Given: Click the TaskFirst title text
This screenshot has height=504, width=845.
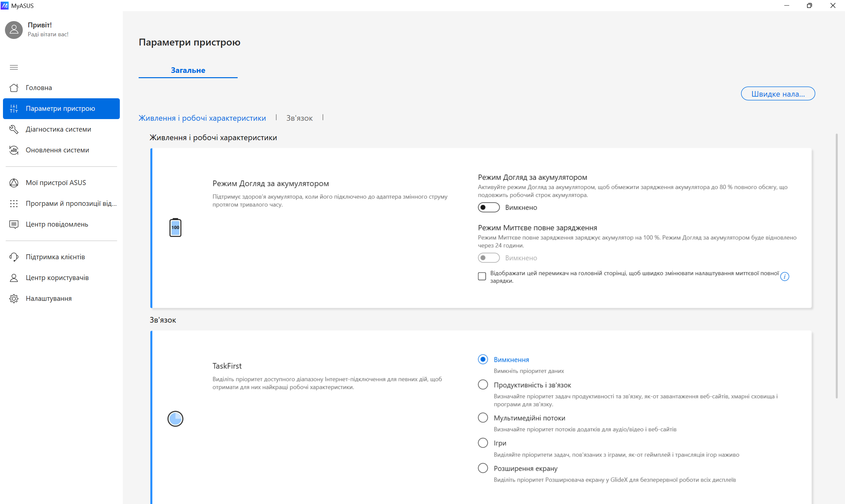Looking at the screenshot, I should [227, 366].
